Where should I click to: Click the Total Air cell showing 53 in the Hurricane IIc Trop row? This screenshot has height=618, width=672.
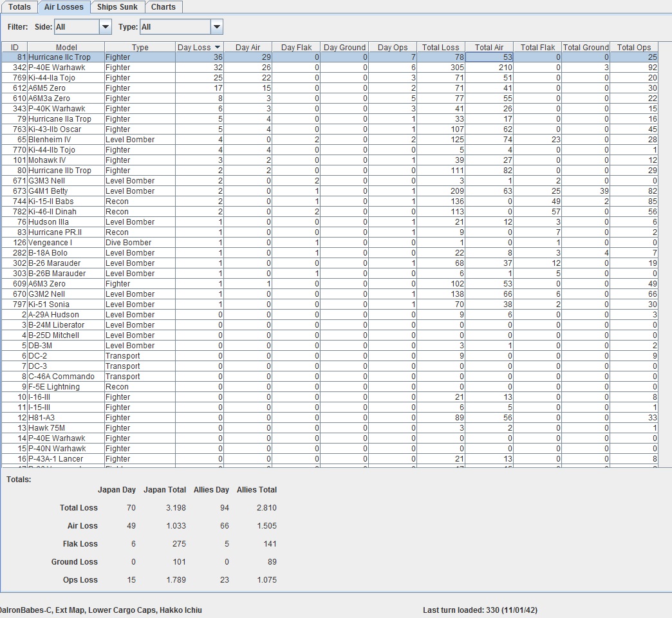click(x=489, y=57)
